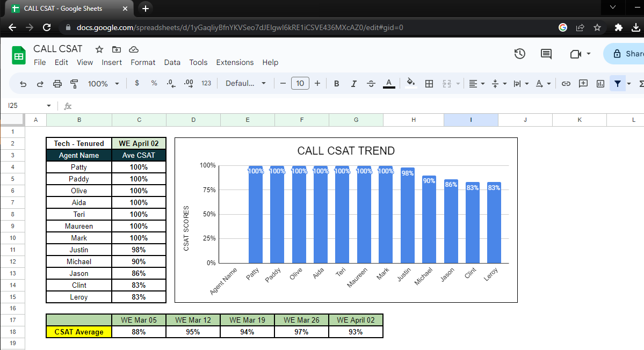Expand the Default font dropdown

click(x=245, y=83)
